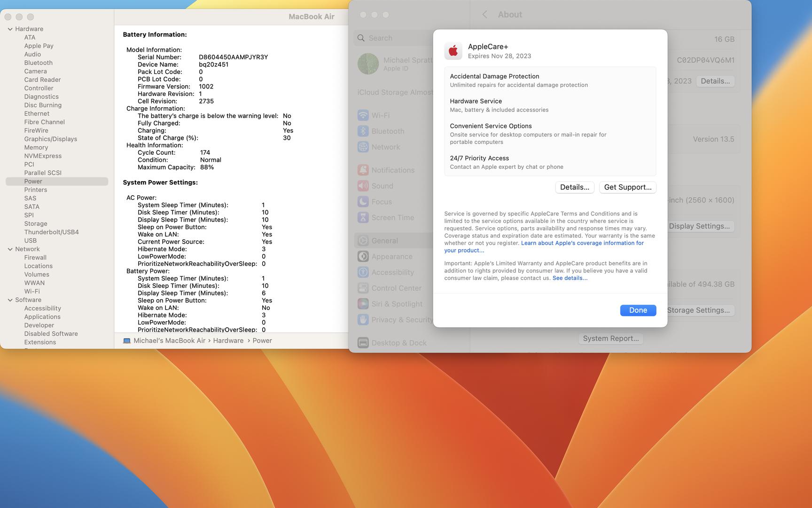Select Graphics/Displays in the Hardware list
The image size is (812, 508).
pyautogui.click(x=51, y=139)
